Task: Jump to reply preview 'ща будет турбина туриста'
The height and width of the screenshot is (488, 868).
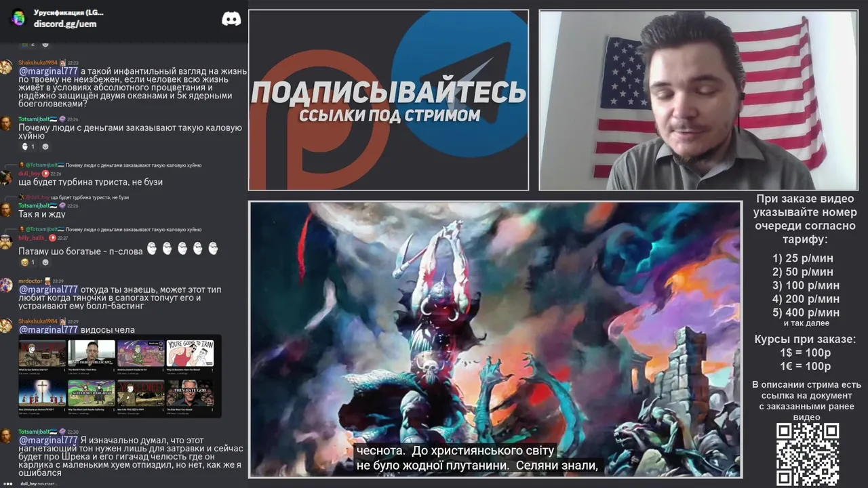Action: (74, 197)
